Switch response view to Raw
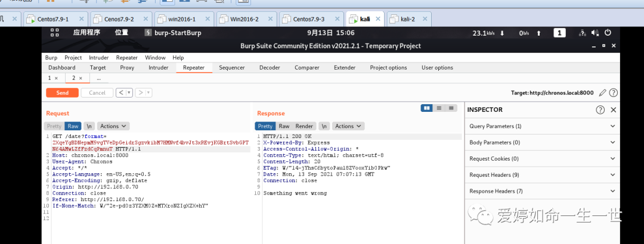 point(284,126)
